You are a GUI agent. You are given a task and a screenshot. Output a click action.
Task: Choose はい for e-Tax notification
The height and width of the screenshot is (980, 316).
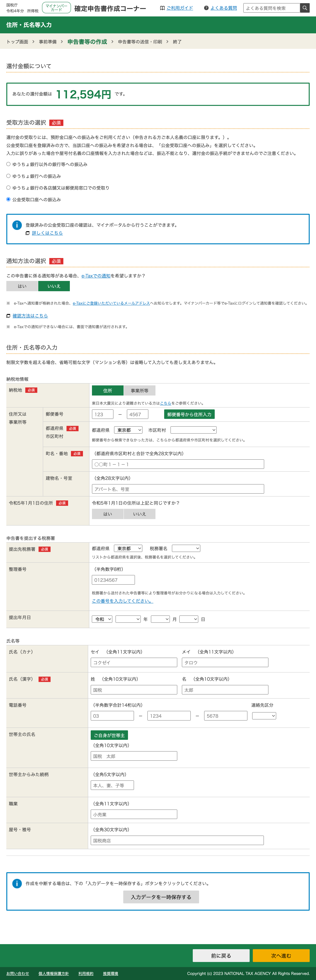pos(22,286)
